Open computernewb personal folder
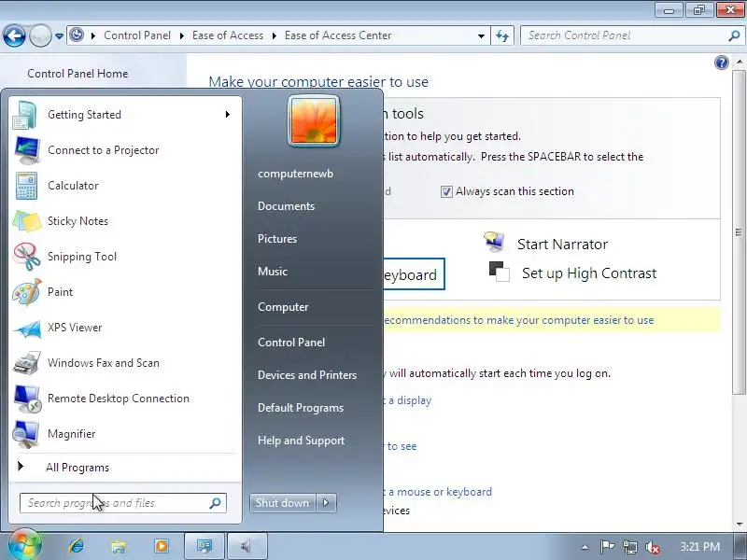 pyautogui.click(x=295, y=174)
